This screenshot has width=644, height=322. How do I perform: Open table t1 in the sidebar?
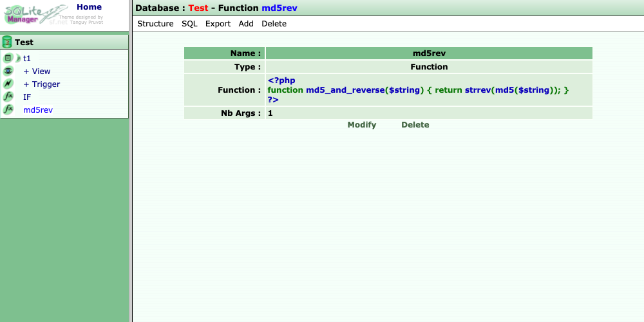[26, 59]
